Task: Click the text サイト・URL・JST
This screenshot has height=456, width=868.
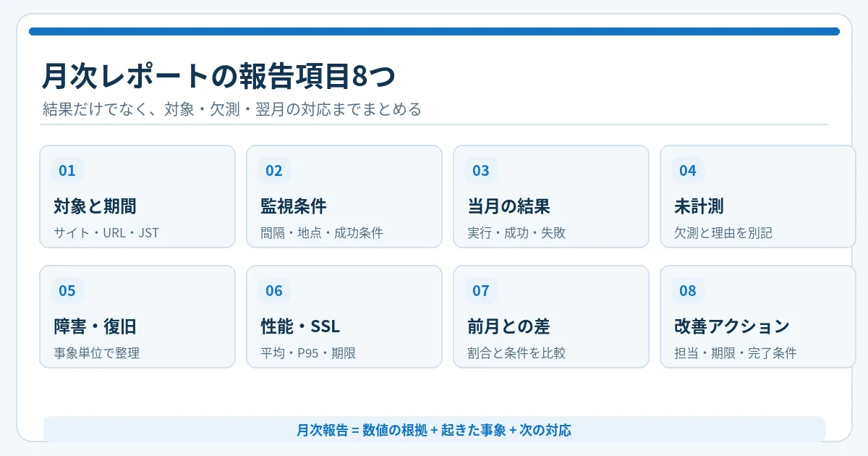Action: [106, 233]
